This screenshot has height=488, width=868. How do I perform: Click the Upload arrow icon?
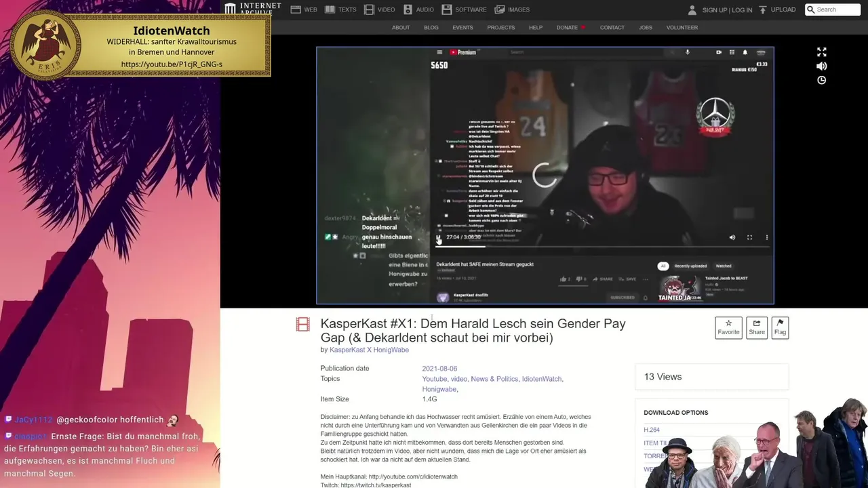coord(763,9)
